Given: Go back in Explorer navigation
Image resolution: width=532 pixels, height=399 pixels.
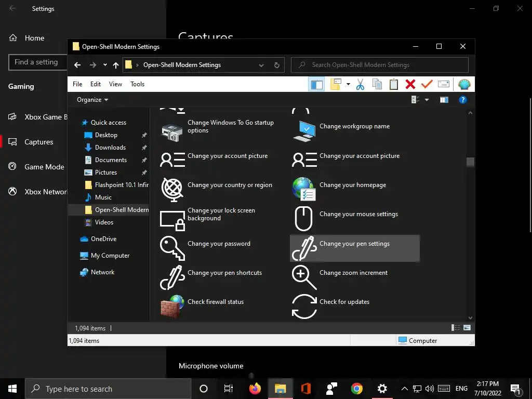Looking at the screenshot, I should [x=77, y=65].
